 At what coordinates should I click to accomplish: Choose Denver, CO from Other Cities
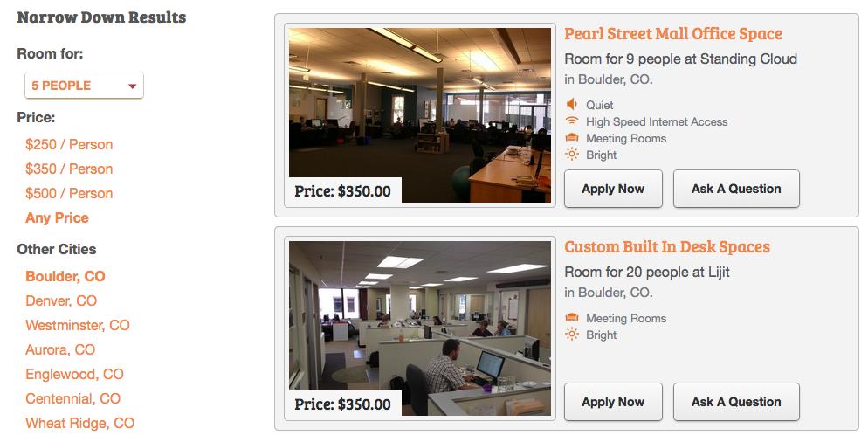point(61,300)
